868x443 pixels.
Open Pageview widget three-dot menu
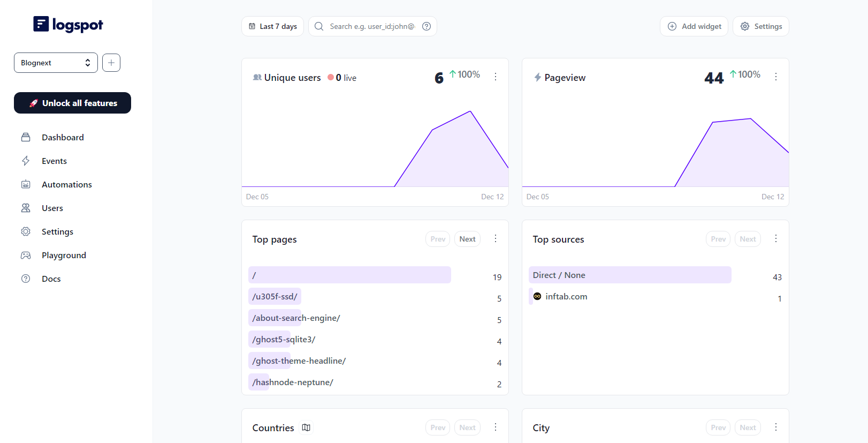pos(776,77)
